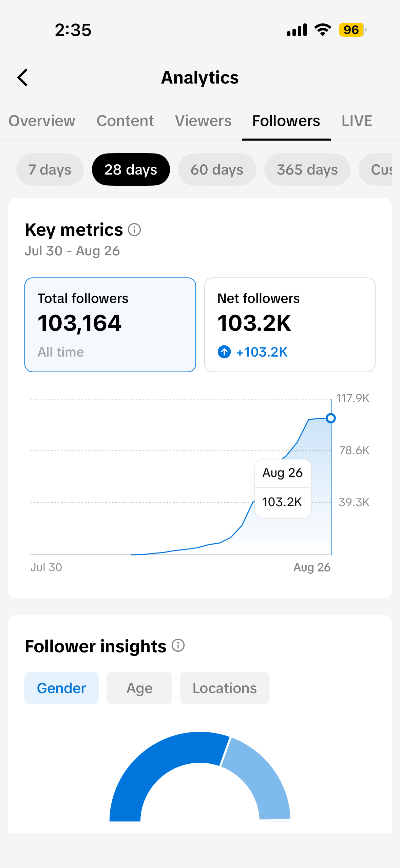
Task: Tap the back arrow icon
Action: click(22, 77)
